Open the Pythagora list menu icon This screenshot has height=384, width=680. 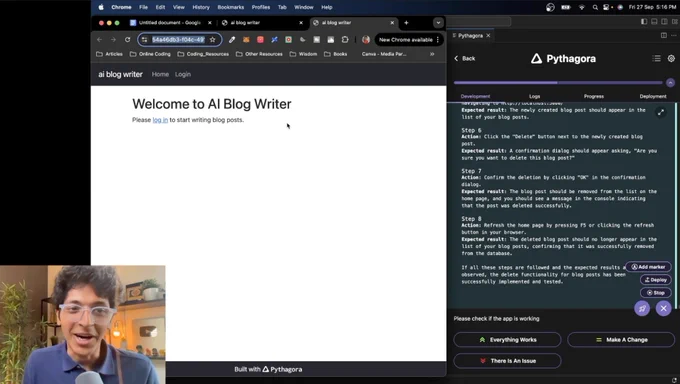coord(656,59)
